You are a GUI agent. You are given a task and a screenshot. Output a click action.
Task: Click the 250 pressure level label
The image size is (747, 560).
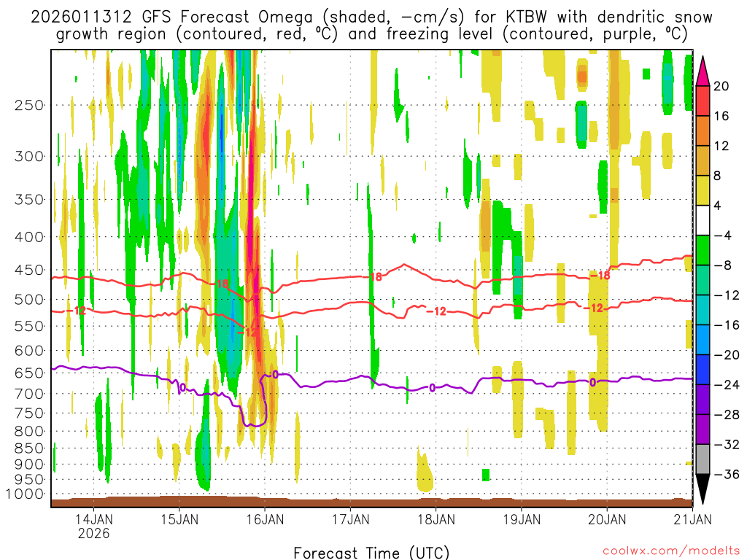[x=29, y=105]
